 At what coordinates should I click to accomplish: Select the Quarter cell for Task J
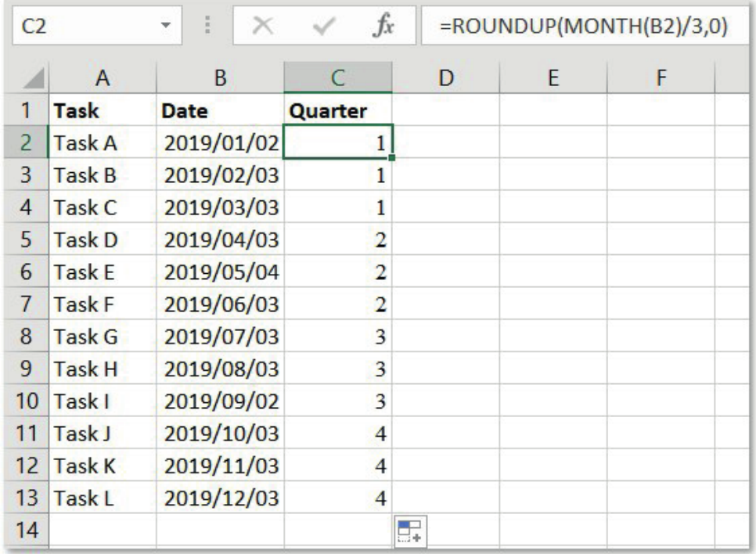338,433
